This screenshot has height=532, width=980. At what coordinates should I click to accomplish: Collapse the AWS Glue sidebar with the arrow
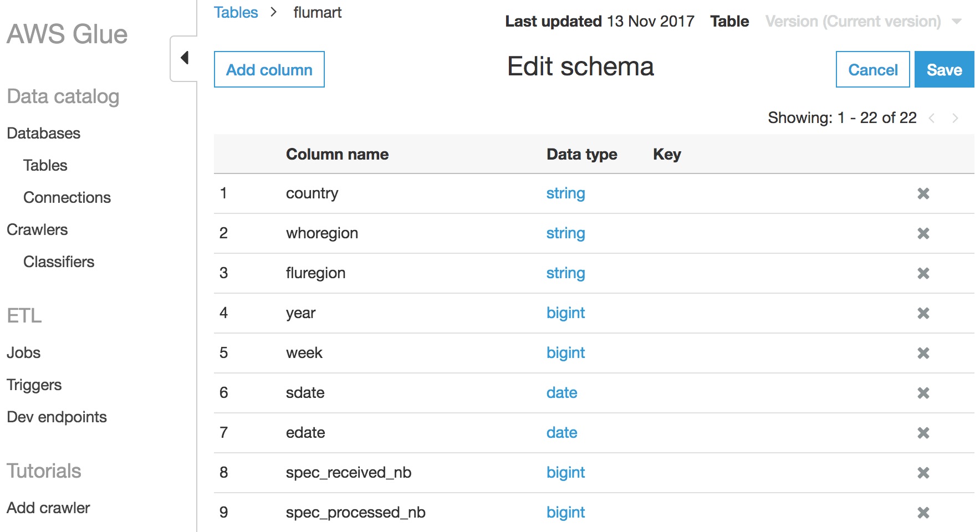click(x=185, y=57)
